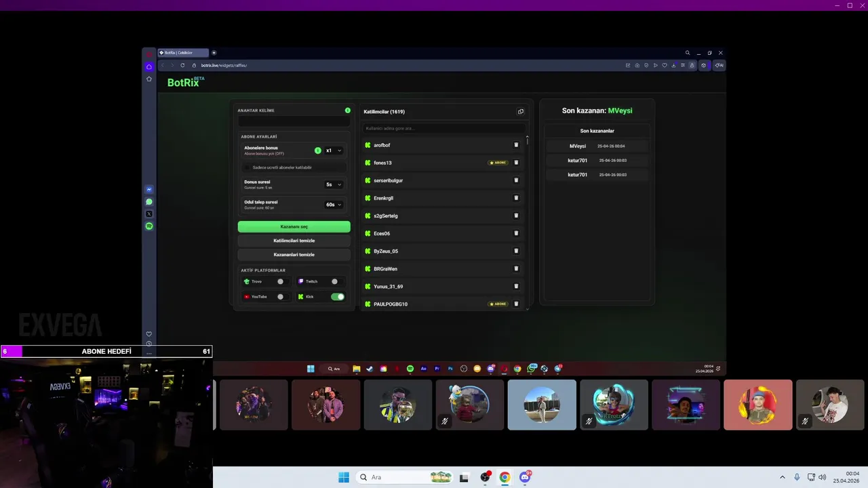Open Windows Start button on taskbar
The height and width of the screenshot is (488, 868).
pos(344,477)
